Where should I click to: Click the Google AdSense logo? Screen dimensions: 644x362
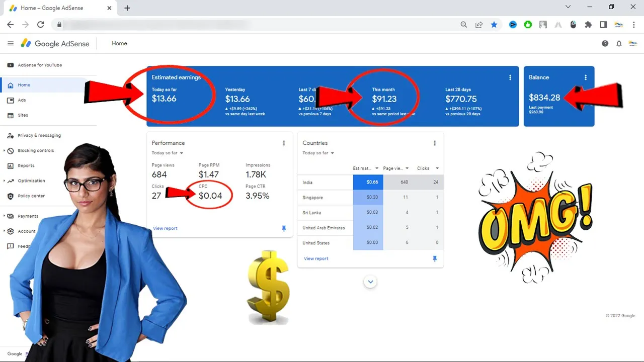[55, 44]
